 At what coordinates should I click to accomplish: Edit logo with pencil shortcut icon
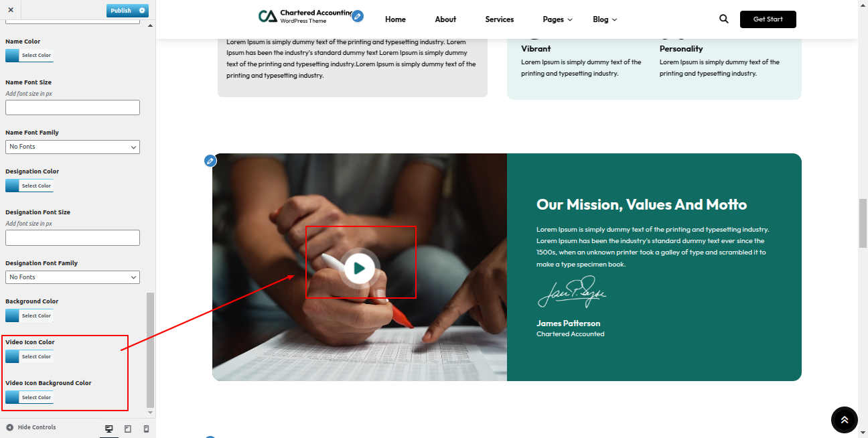click(x=358, y=16)
